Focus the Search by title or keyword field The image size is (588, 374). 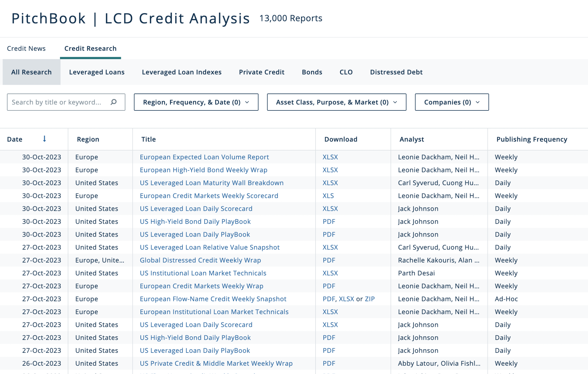click(x=66, y=102)
